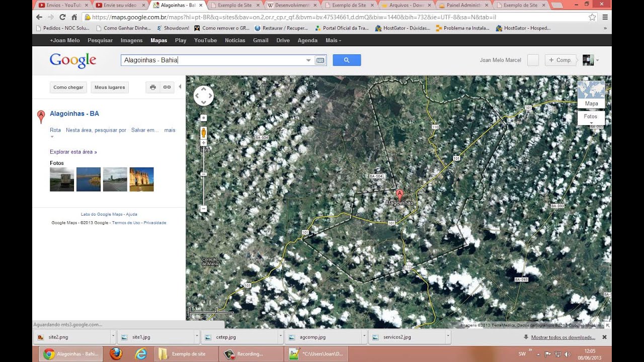Click the Meus lugares button
644x362 pixels.
(x=110, y=87)
